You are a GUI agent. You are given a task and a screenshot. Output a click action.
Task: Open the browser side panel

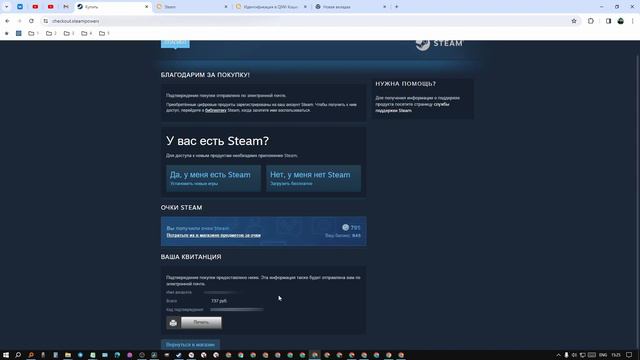point(608,21)
